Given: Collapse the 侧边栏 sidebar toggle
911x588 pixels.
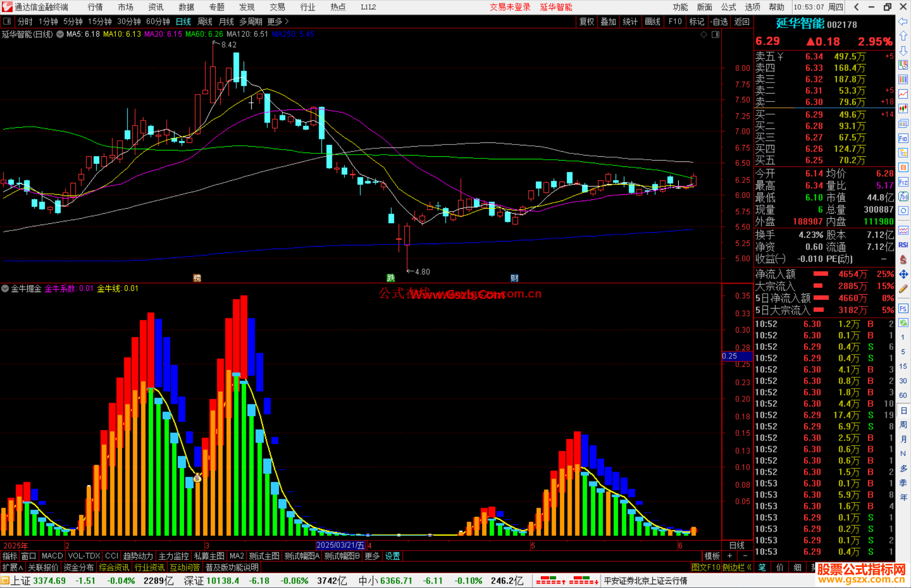Looking at the screenshot, I should pyautogui.click(x=737, y=567).
